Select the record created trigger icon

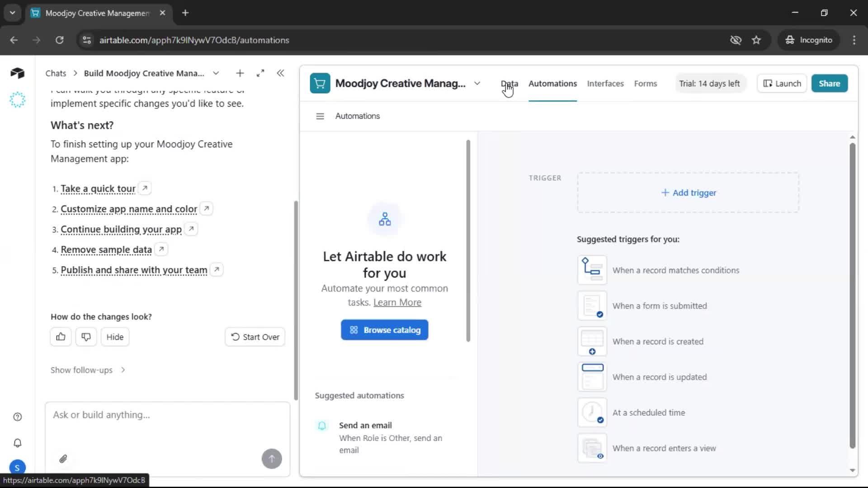click(592, 342)
